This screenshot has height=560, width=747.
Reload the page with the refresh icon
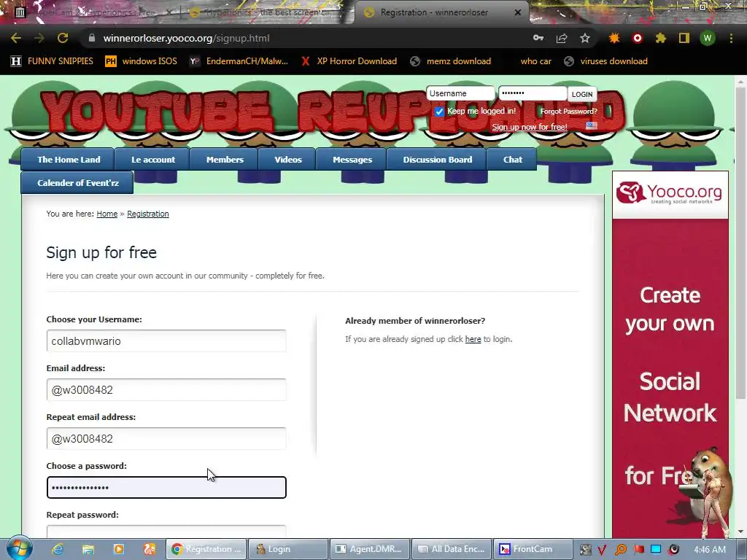tap(63, 38)
